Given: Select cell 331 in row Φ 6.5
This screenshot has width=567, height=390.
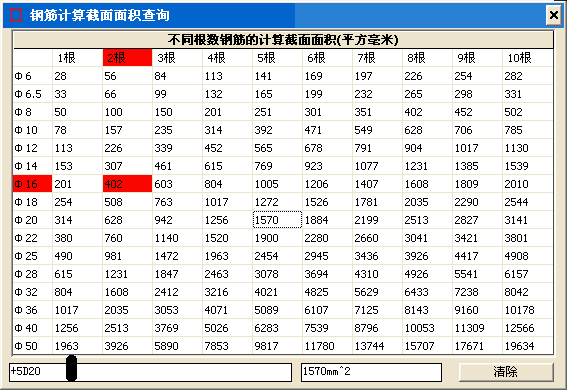Looking at the screenshot, I should pos(528,94).
